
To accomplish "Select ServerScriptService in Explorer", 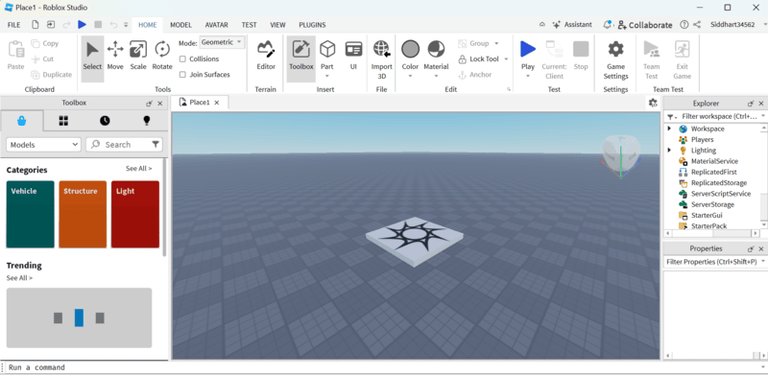I will pyautogui.click(x=720, y=193).
